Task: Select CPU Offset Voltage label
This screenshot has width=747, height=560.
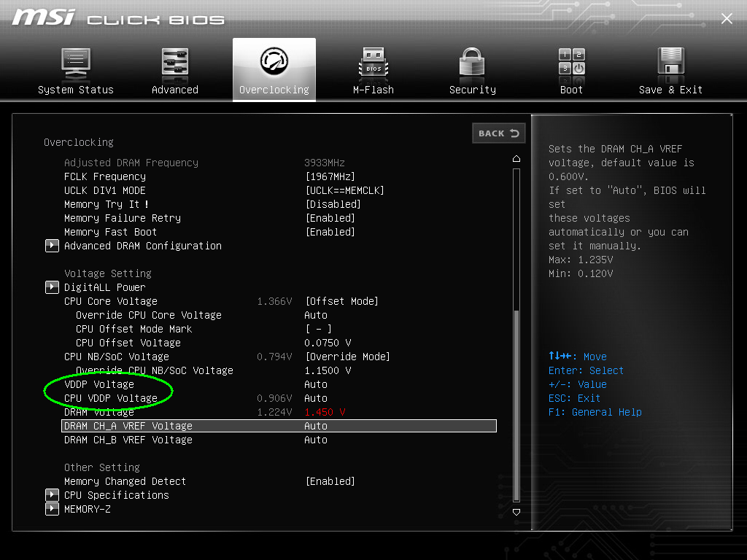Action: pyautogui.click(x=128, y=343)
